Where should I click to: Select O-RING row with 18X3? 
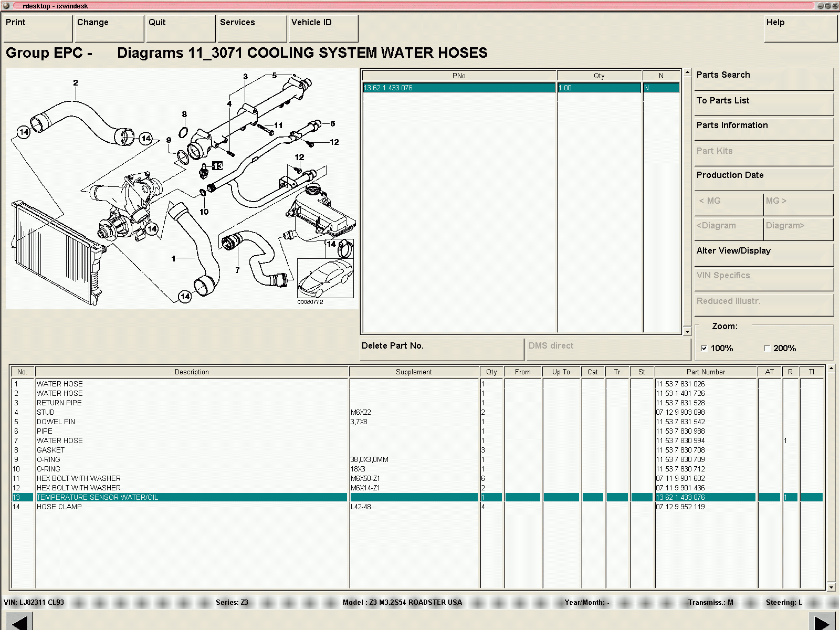point(417,469)
